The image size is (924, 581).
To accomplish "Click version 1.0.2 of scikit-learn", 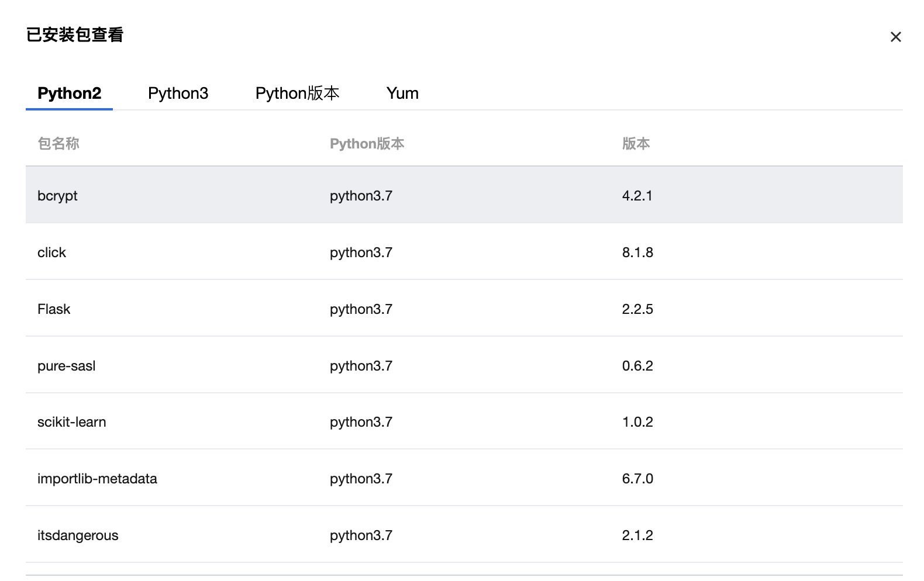I will pos(637,422).
